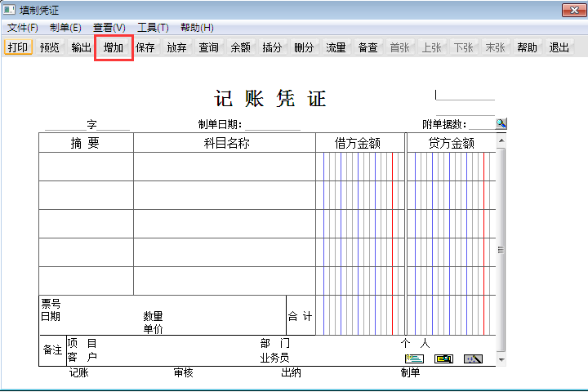The width and height of the screenshot is (588, 392).
Task: Click 预览 to preview the voucher
Action: pyautogui.click(x=50, y=47)
